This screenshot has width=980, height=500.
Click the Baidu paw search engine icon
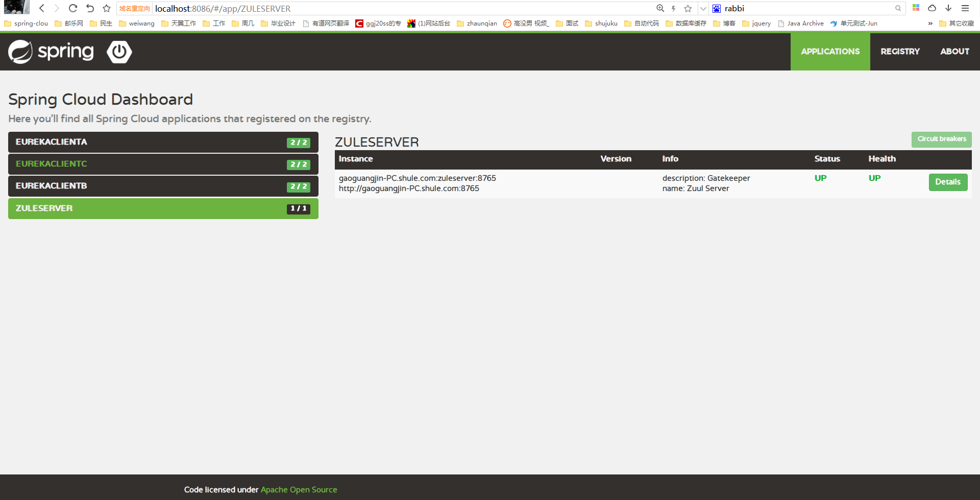tap(717, 8)
